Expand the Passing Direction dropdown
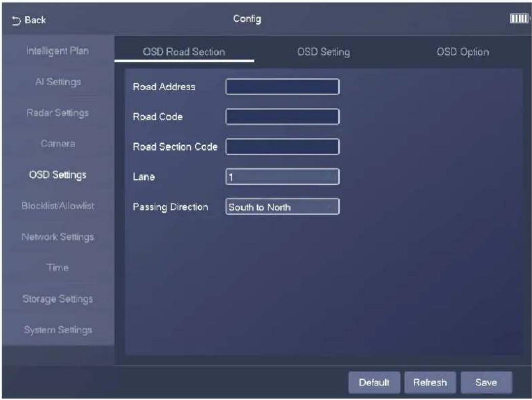The height and width of the screenshot is (400, 532). point(282,207)
